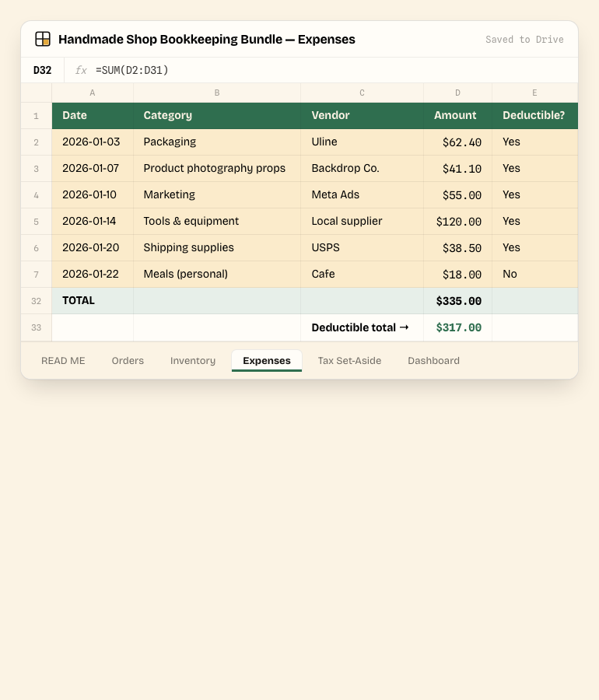The image size is (599, 700).
Task: Open the READ ME sheet tab
Action: click(63, 361)
